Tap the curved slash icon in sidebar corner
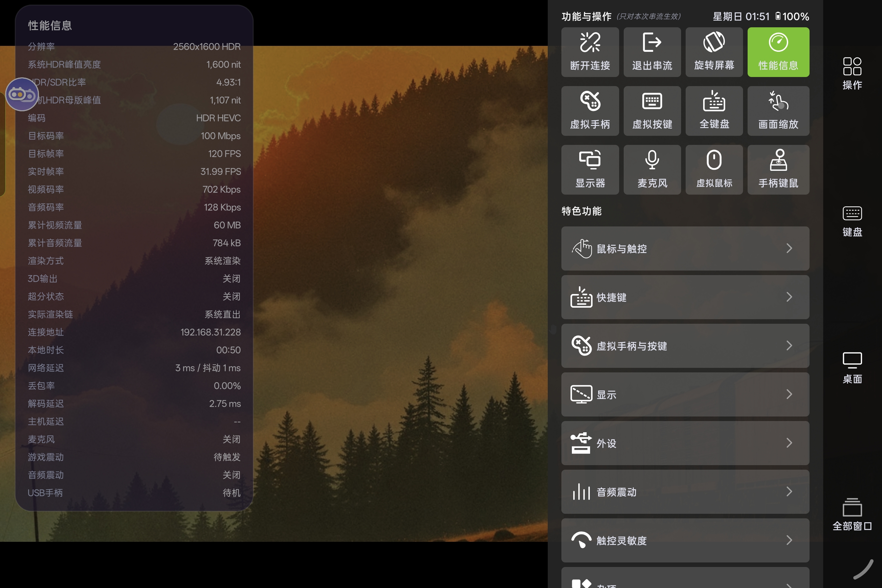Screen dimensions: 882x588 (863, 569)
